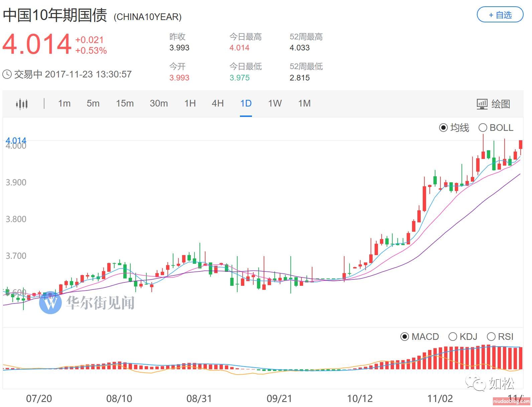Click the 10/12 date axis label

[360, 398]
